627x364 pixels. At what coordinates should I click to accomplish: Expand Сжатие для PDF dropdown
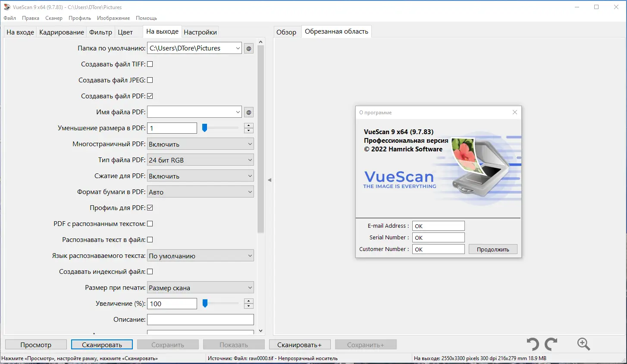[x=201, y=176]
